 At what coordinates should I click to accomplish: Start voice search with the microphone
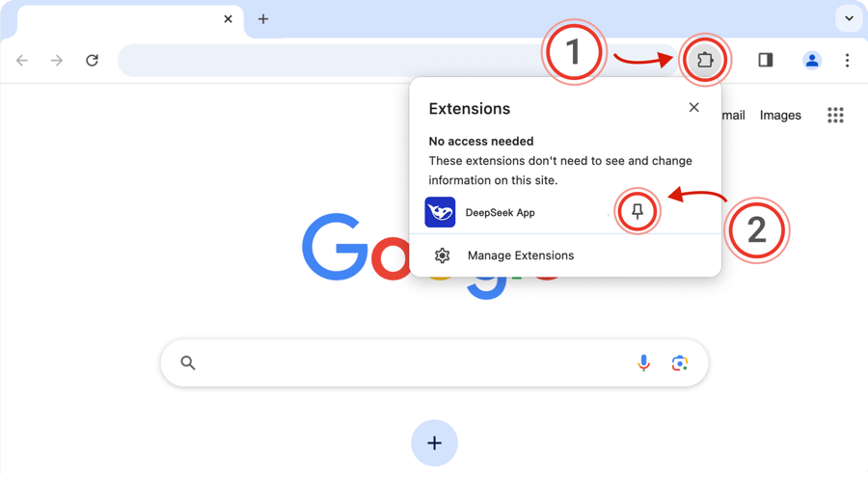click(643, 363)
